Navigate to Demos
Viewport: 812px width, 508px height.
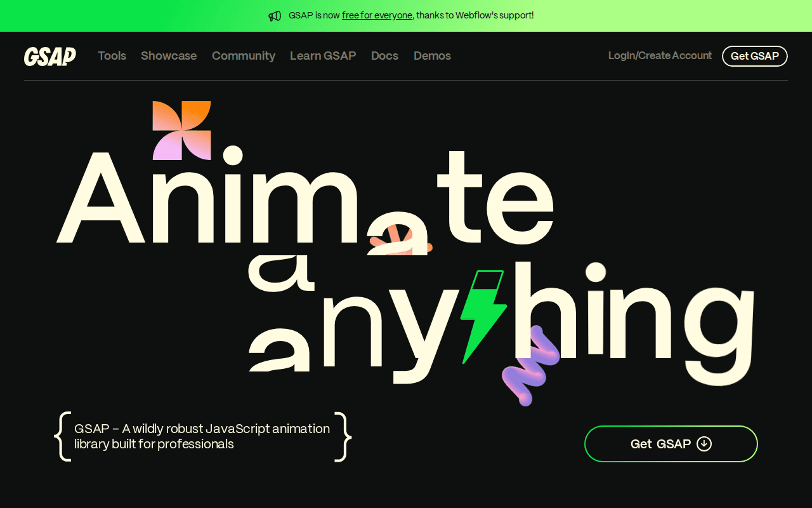(432, 56)
